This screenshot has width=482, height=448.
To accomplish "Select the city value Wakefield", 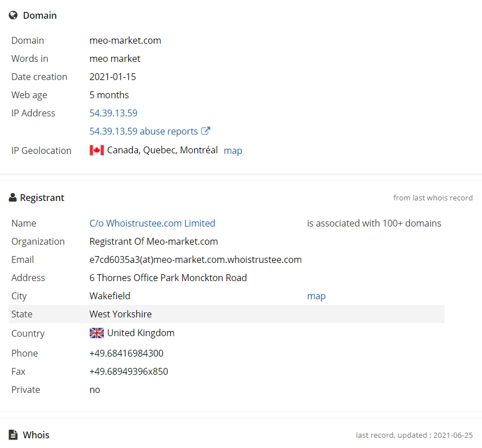I will tap(110, 296).
